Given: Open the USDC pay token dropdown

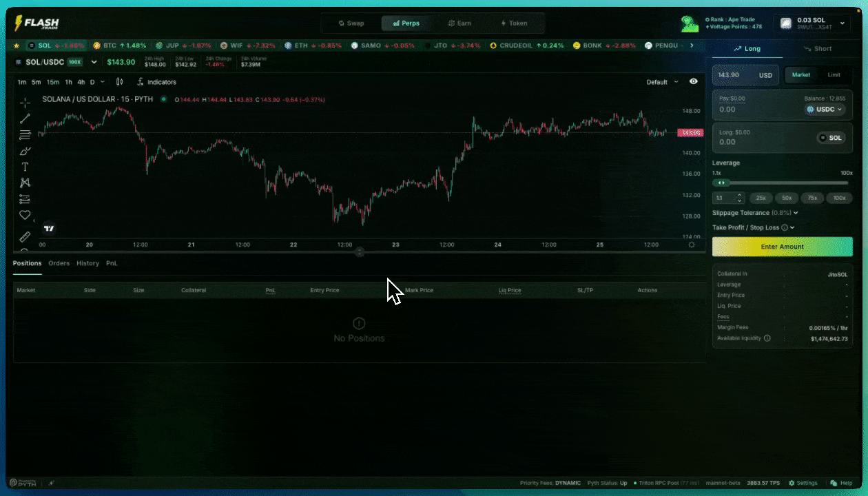Looking at the screenshot, I should point(825,109).
